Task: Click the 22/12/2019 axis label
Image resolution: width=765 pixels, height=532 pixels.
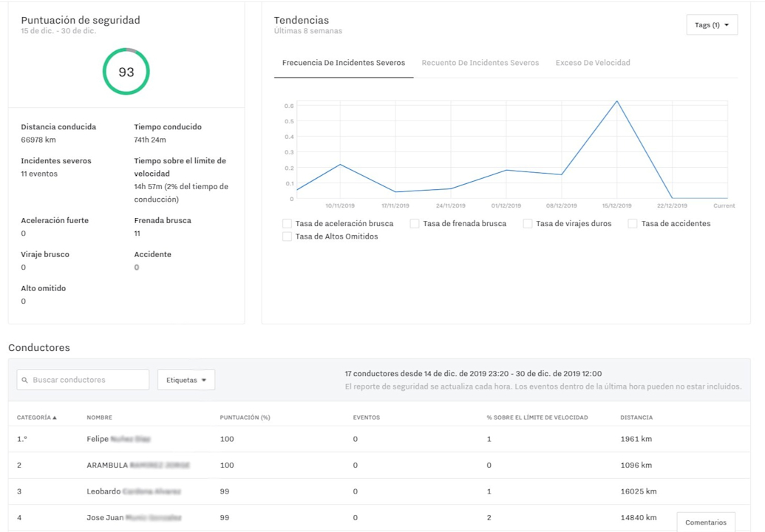Action: coord(672,205)
